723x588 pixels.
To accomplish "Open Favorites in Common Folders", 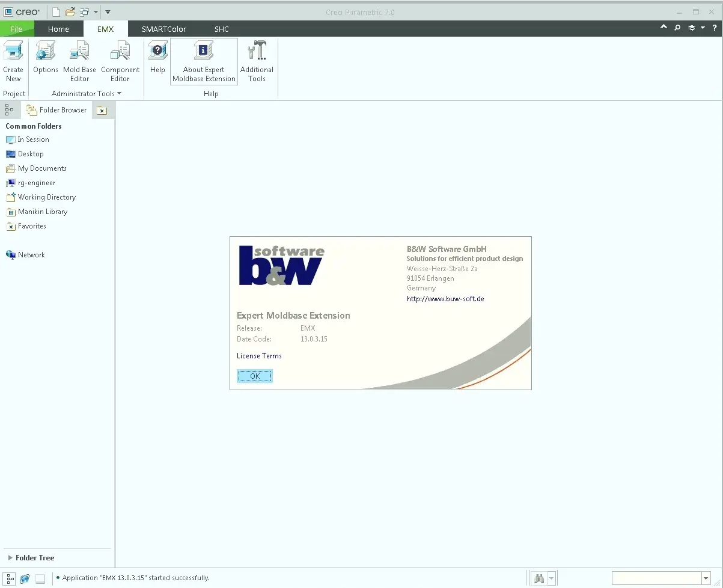I will 26,226.
